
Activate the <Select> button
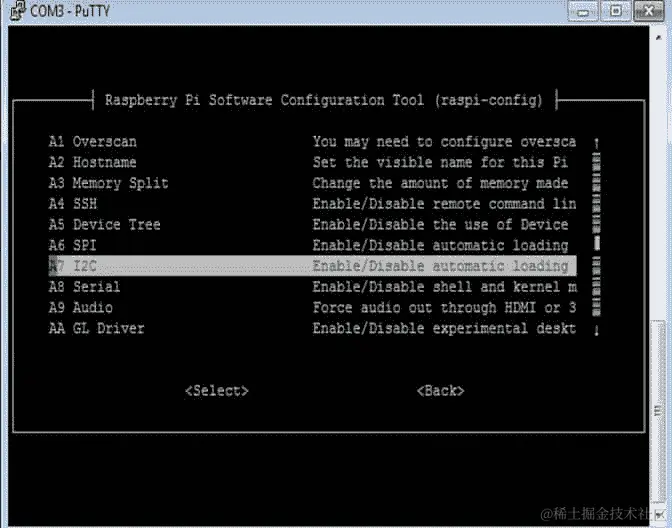(x=217, y=391)
